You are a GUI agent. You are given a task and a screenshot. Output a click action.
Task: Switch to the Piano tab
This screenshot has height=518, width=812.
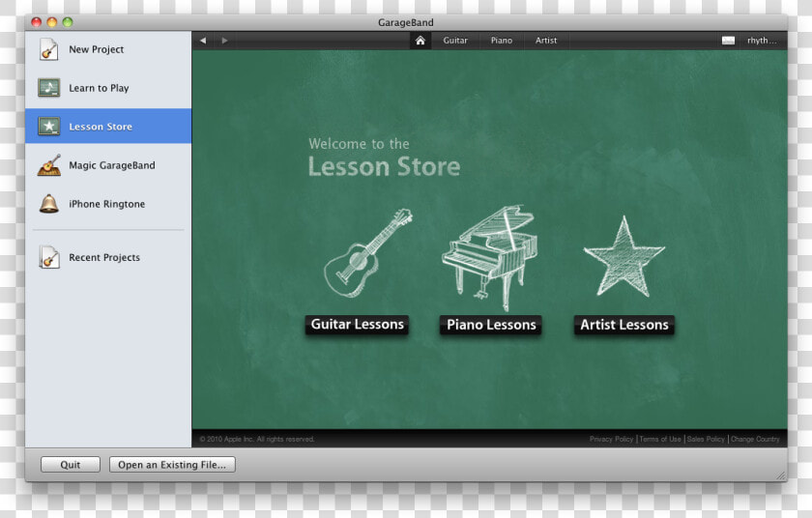pyautogui.click(x=502, y=41)
